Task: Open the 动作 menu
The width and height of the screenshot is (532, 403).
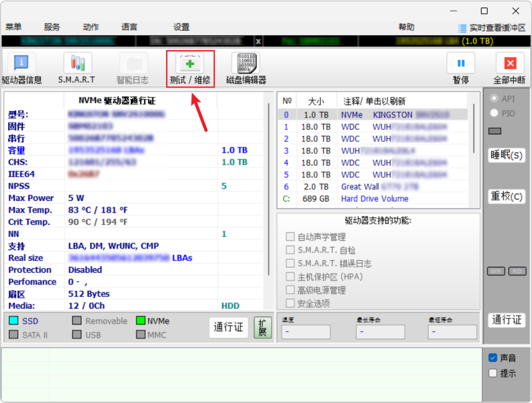Action: pos(91,27)
